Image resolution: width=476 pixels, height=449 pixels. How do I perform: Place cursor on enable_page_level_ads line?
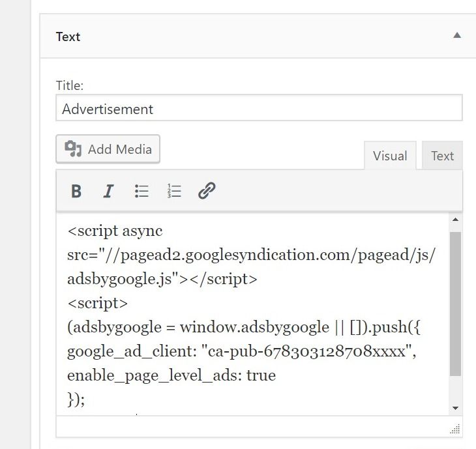pyautogui.click(x=171, y=375)
